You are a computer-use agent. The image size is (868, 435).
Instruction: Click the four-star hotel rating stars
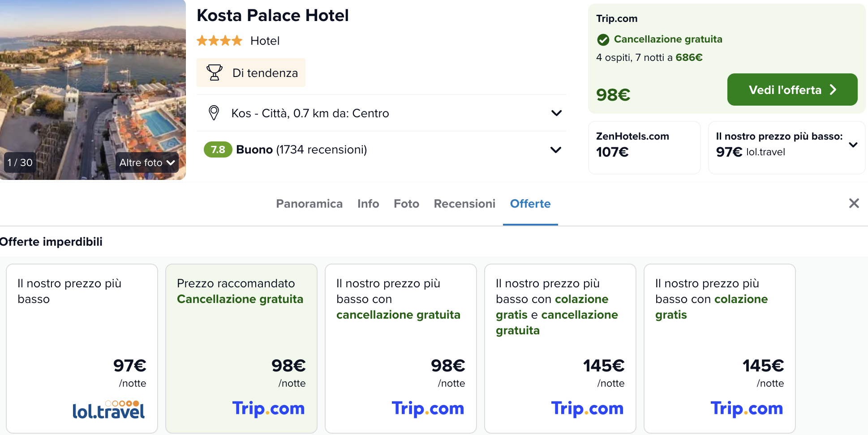click(219, 41)
